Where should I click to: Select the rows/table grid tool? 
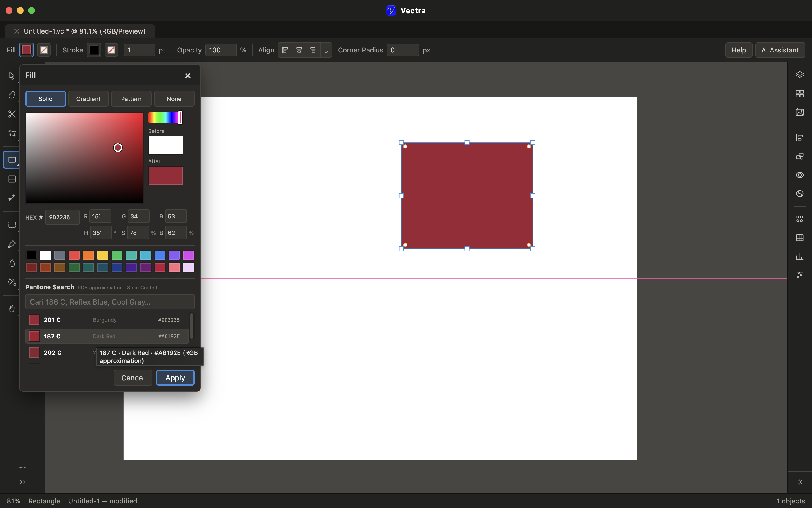12,179
